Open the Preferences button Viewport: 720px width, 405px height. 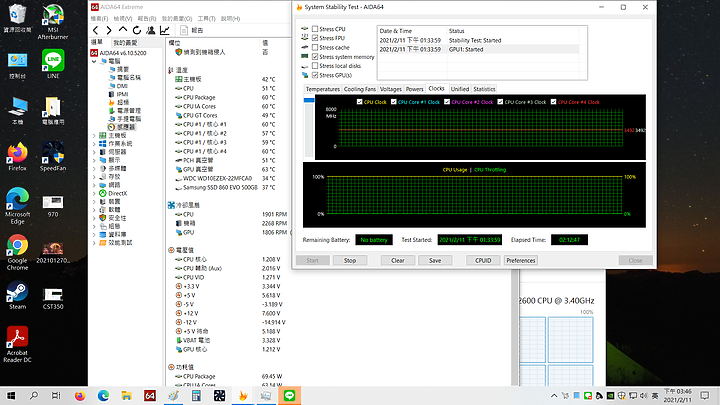pos(521,260)
